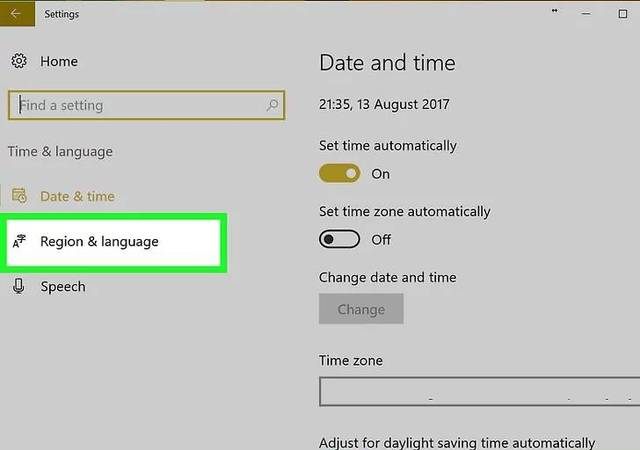Click the Speech microphone icon
This screenshot has height=450, width=640.
(x=19, y=286)
